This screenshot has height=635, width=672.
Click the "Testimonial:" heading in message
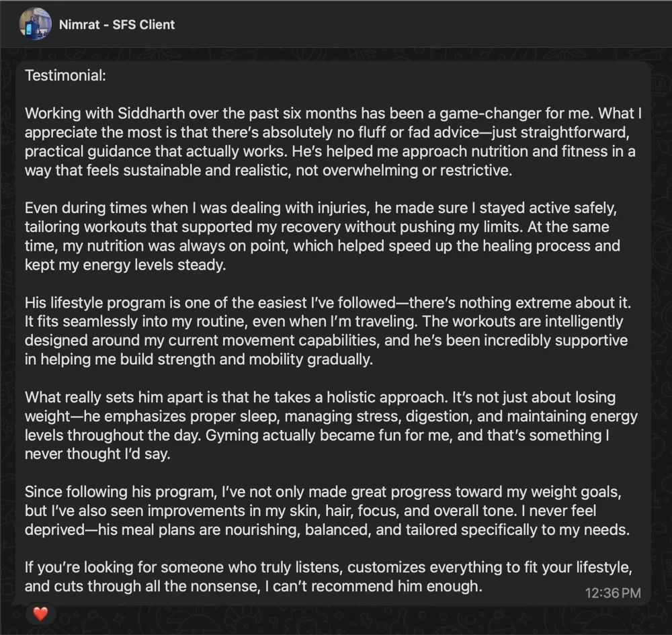(x=65, y=75)
